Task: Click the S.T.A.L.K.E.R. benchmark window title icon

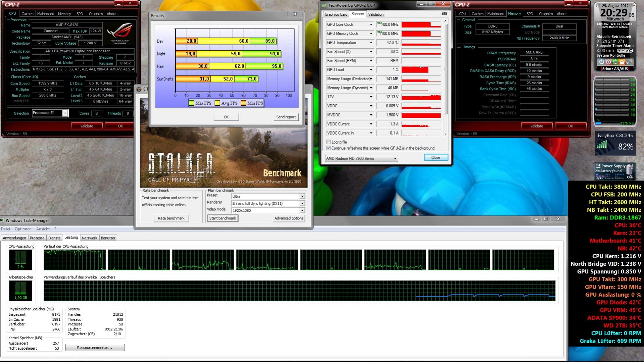Action: coord(139,89)
